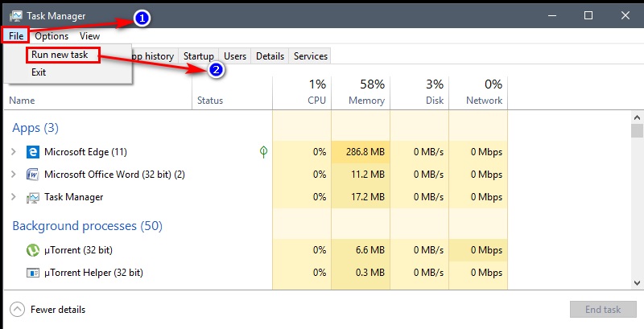Viewport: 644px width, 329px height.
Task: Click the Microsoft Office Word icon
Action: coord(32,175)
